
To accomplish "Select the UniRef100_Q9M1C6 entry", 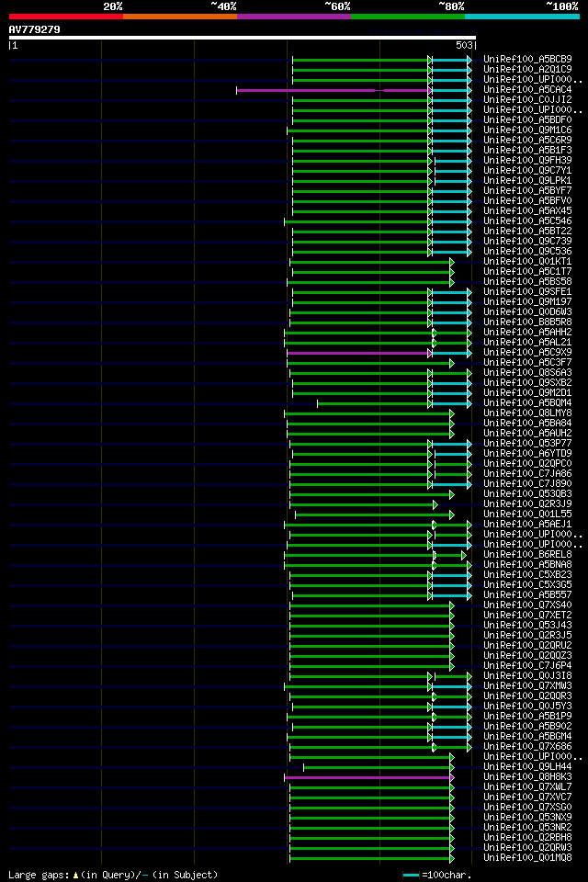I will coord(527,130).
